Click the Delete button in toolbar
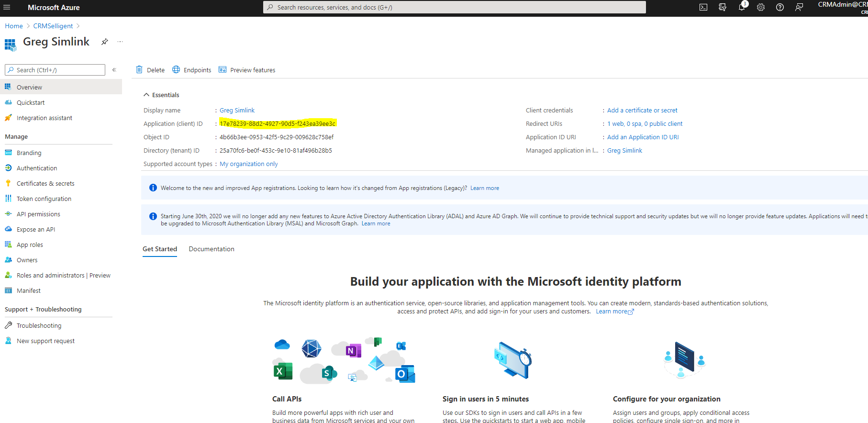The width and height of the screenshot is (868, 423). 150,70
